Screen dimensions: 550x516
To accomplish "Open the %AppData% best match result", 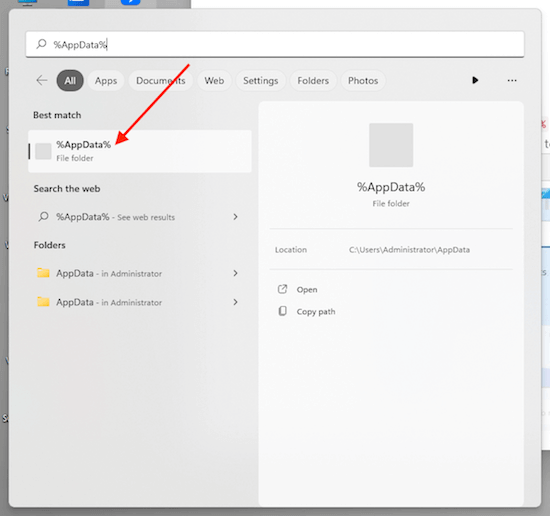I will pos(140,151).
